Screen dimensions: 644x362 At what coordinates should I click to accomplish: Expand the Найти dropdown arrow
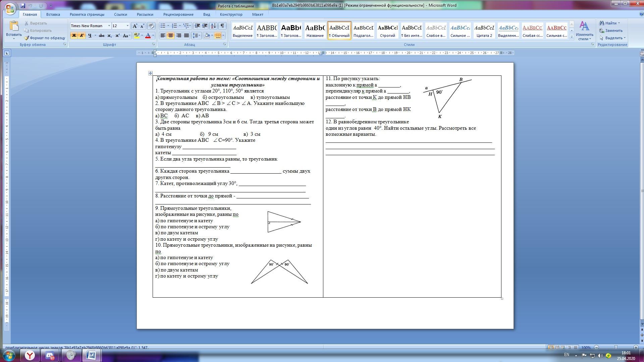pos(619,23)
